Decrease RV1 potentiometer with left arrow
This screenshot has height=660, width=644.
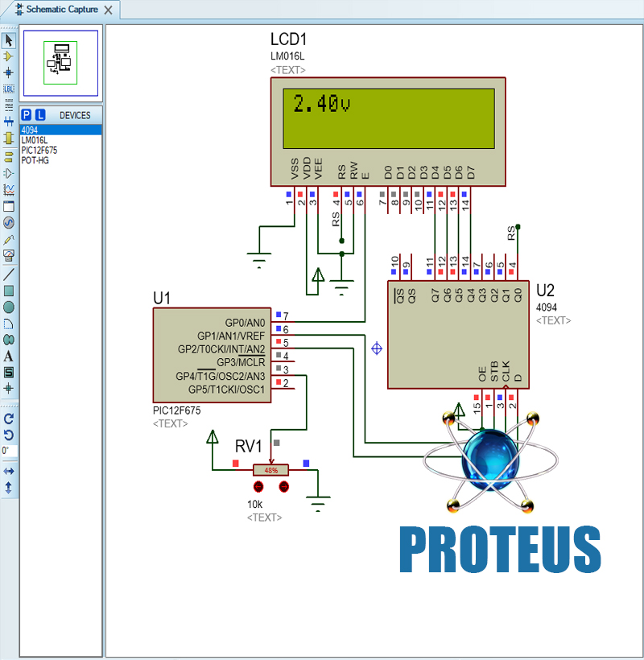[258, 487]
